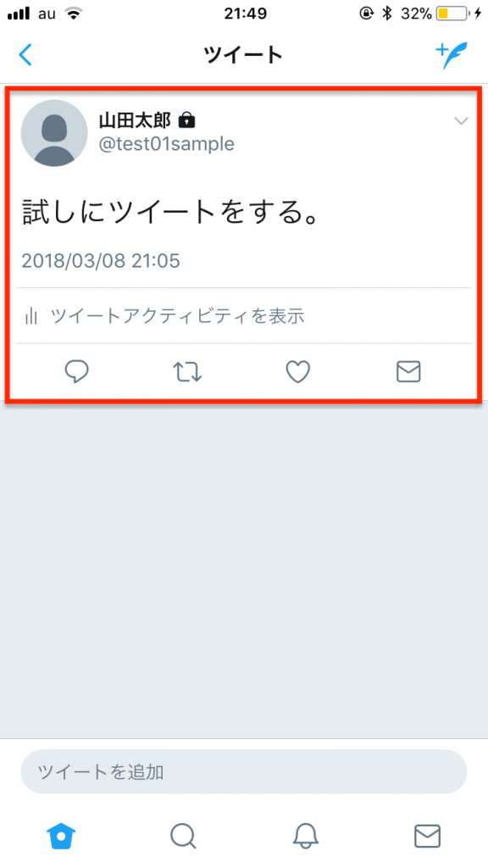Screen dimensions: 488x868
Task: Tap the lock icon beside 山田太郎
Action: [x=187, y=120]
